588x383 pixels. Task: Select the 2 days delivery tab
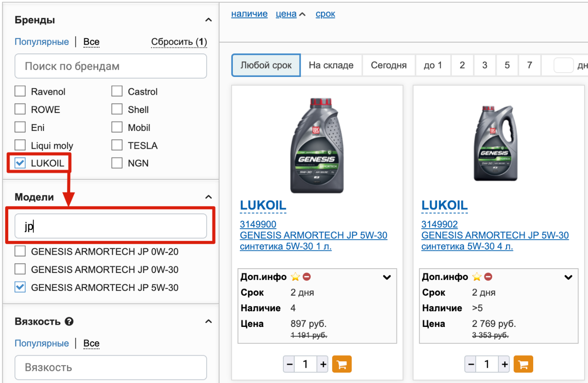tap(462, 65)
